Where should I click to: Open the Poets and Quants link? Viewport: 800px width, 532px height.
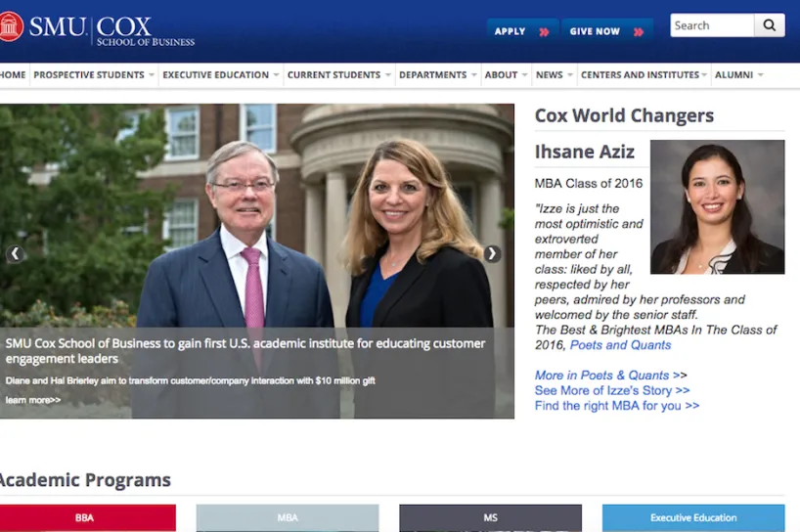click(620, 345)
